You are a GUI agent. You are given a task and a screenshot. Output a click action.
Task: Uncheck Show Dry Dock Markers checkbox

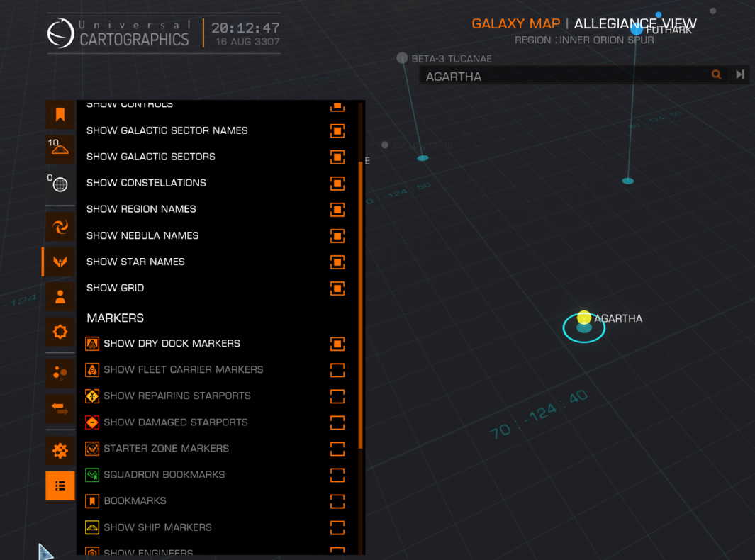coord(337,344)
